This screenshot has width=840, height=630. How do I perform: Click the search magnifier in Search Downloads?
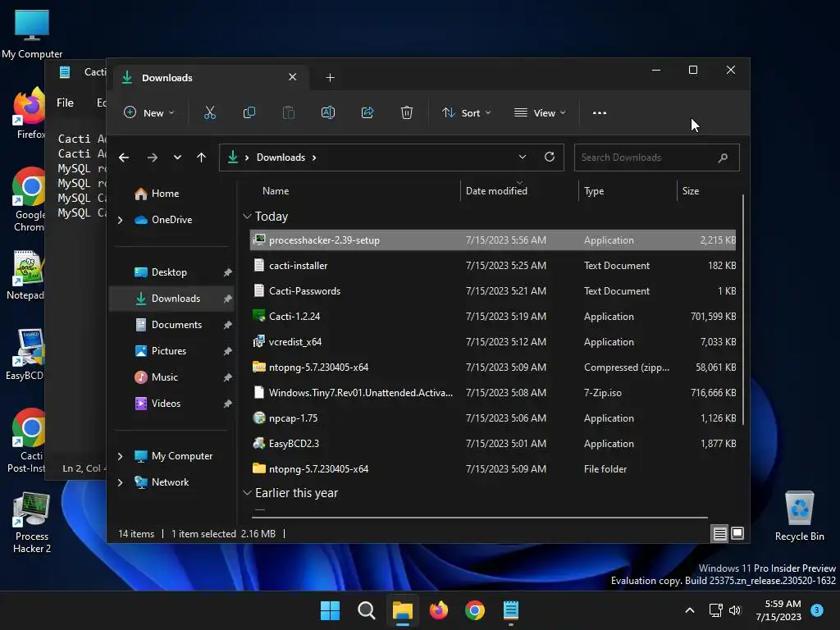point(723,157)
